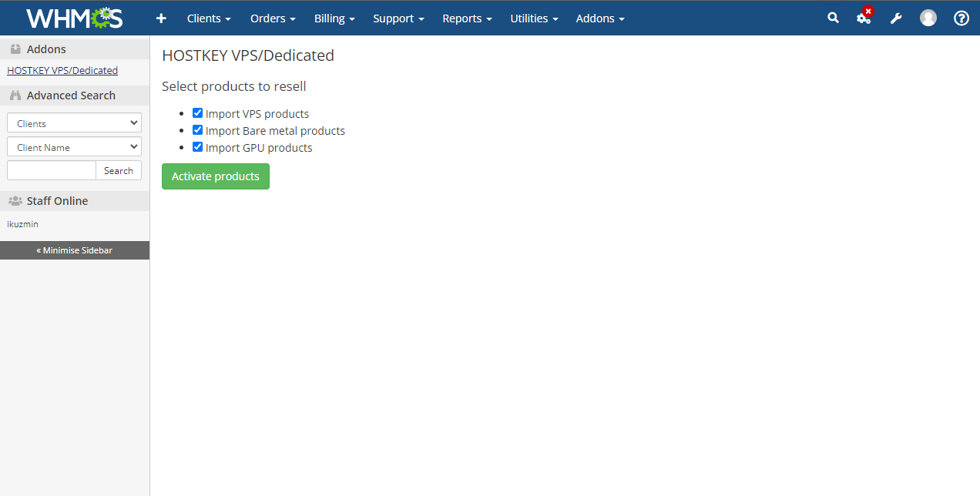Open the search magnifier icon
The image size is (980, 496).
click(833, 18)
